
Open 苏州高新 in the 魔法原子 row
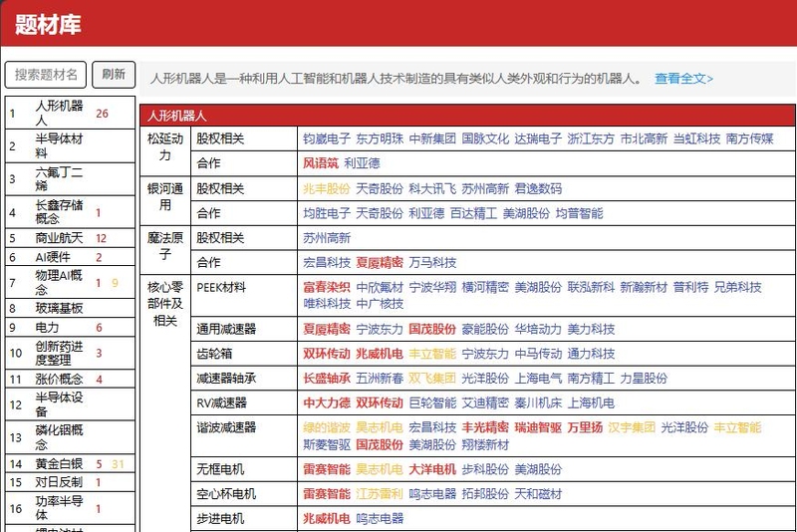(327, 238)
